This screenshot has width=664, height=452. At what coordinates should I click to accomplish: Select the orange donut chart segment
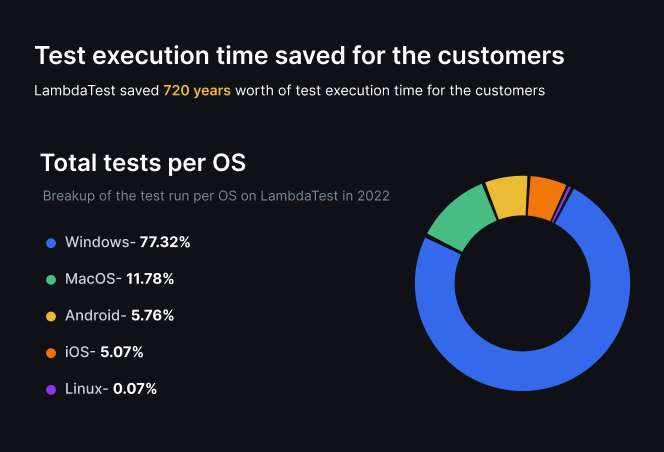[x=545, y=196]
